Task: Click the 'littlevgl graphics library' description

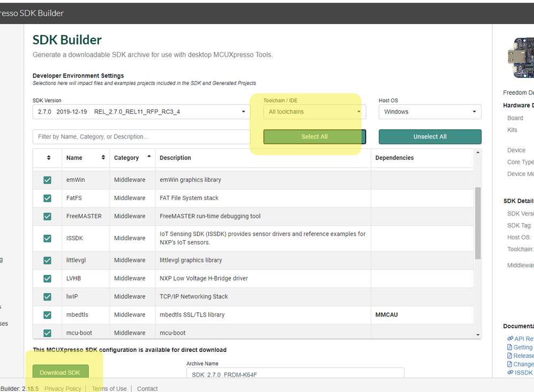Action: tap(191, 260)
